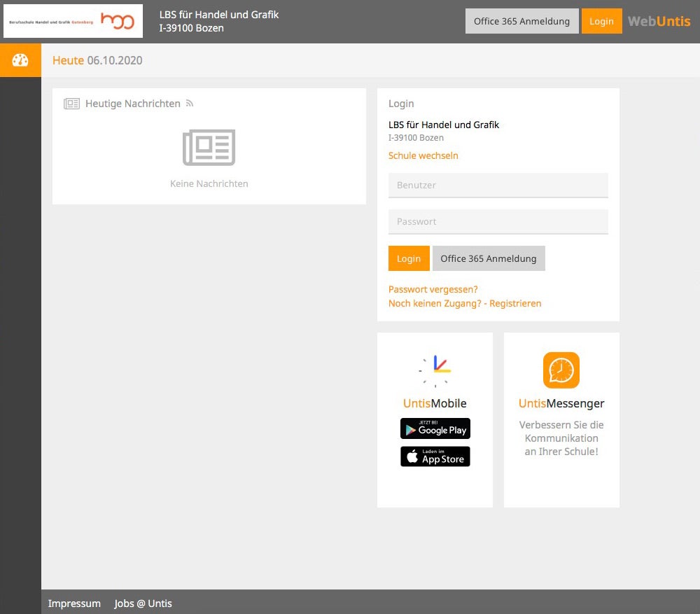
Task: Submit the form with the Login button
Action: pyautogui.click(x=409, y=258)
